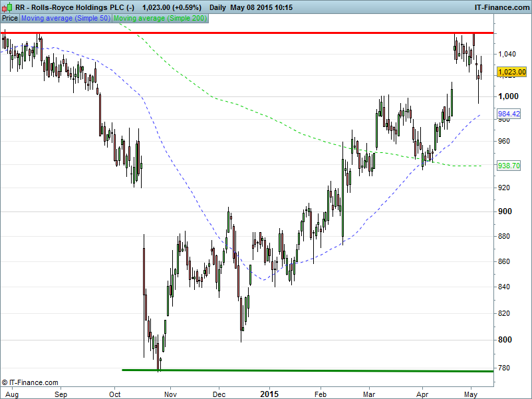Click the Nov label on the time axis
The width and height of the screenshot is (532, 399).
(170, 393)
